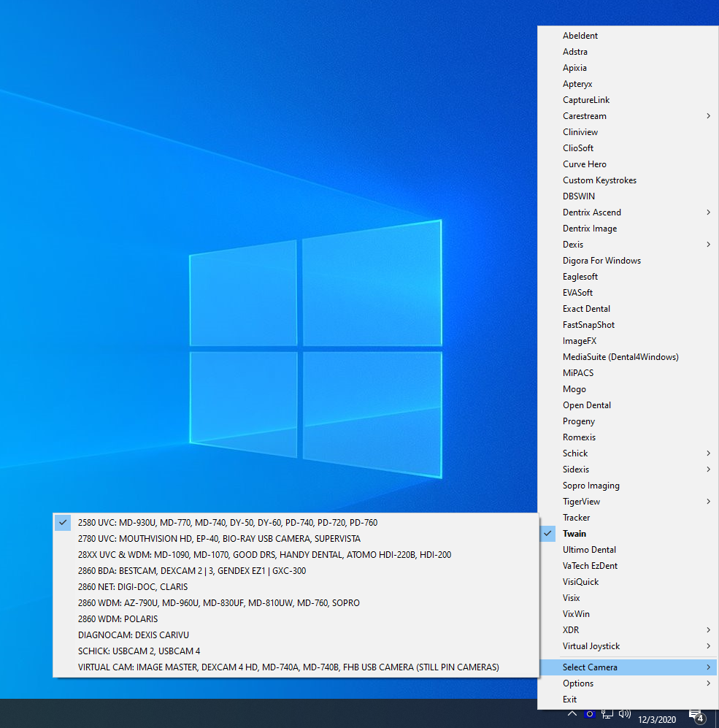Open the Options submenu
Screen dimensions: 719x728
pyautogui.click(x=628, y=683)
